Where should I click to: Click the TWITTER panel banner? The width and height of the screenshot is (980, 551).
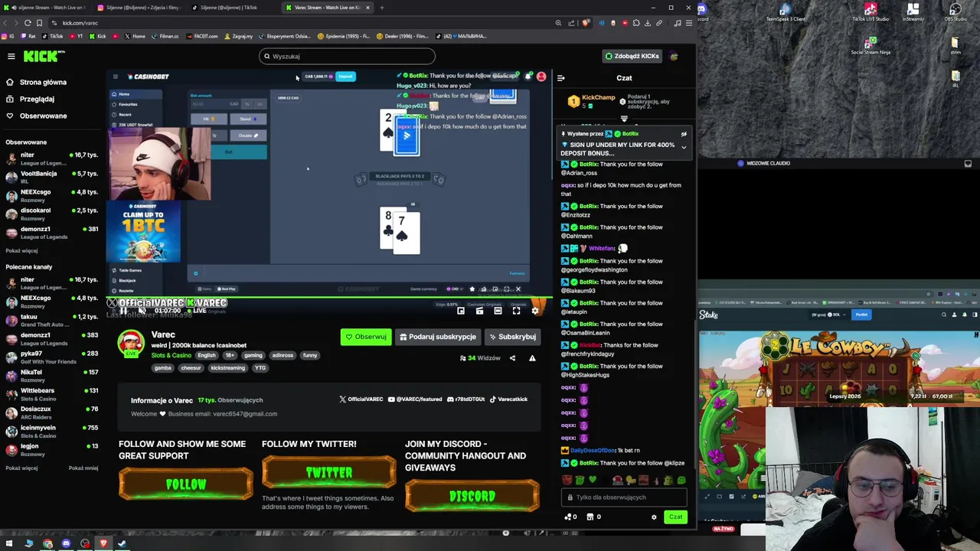[329, 473]
